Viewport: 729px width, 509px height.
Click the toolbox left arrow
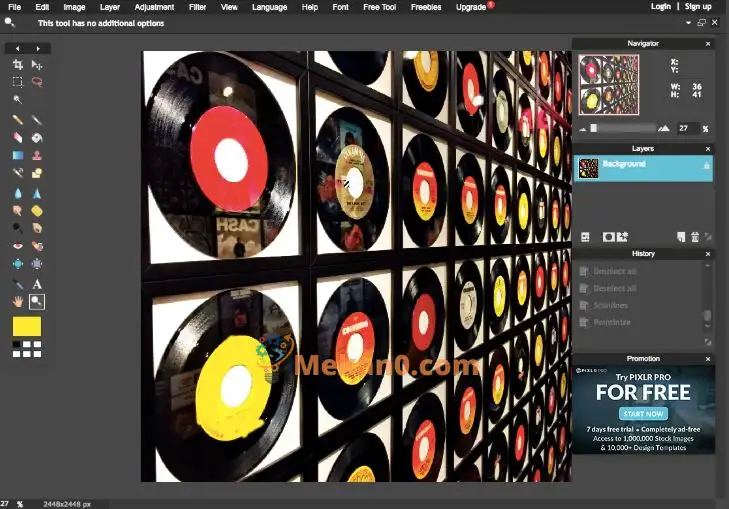17,48
